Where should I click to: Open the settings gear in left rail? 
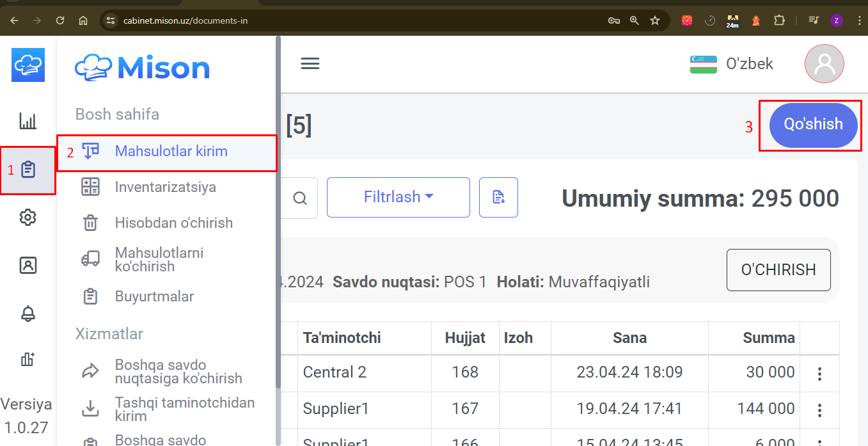pyautogui.click(x=28, y=218)
